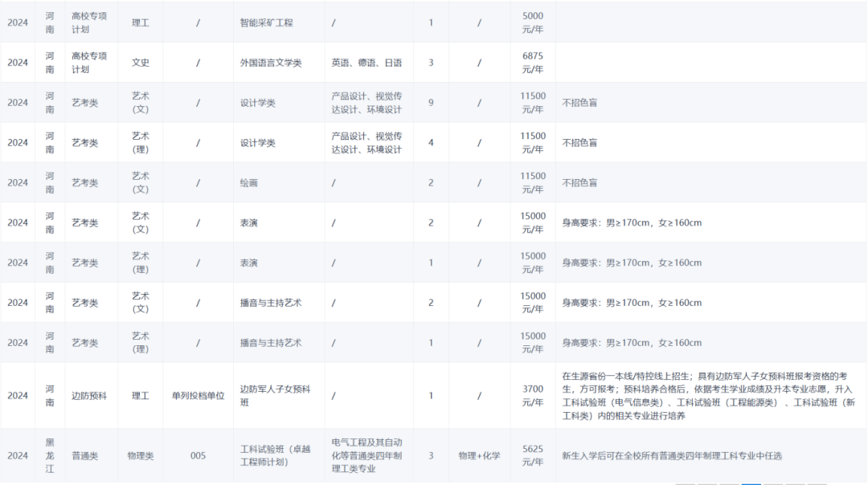Click 艺术(文) in the 绘画 row
The height and width of the screenshot is (485, 868).
pyautogui.click(x=140, y=182)
